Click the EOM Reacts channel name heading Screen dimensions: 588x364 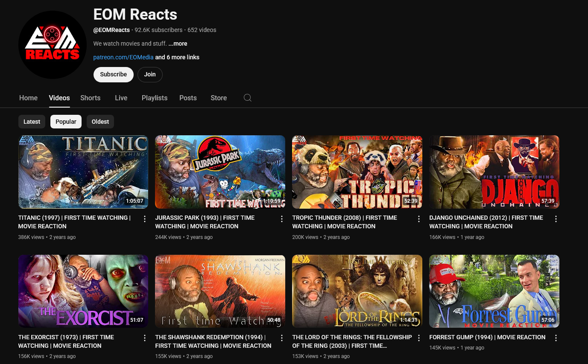point(135,15)
